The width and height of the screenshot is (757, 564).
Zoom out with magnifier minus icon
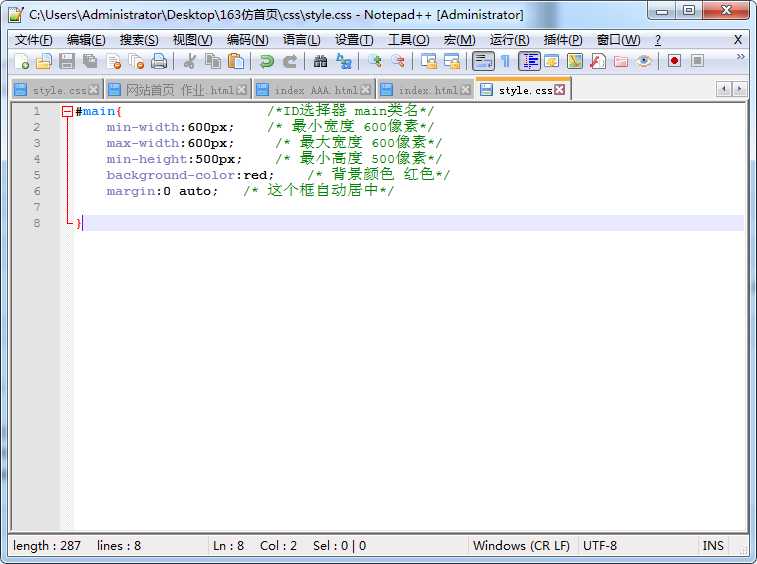[x=398, y=61]
